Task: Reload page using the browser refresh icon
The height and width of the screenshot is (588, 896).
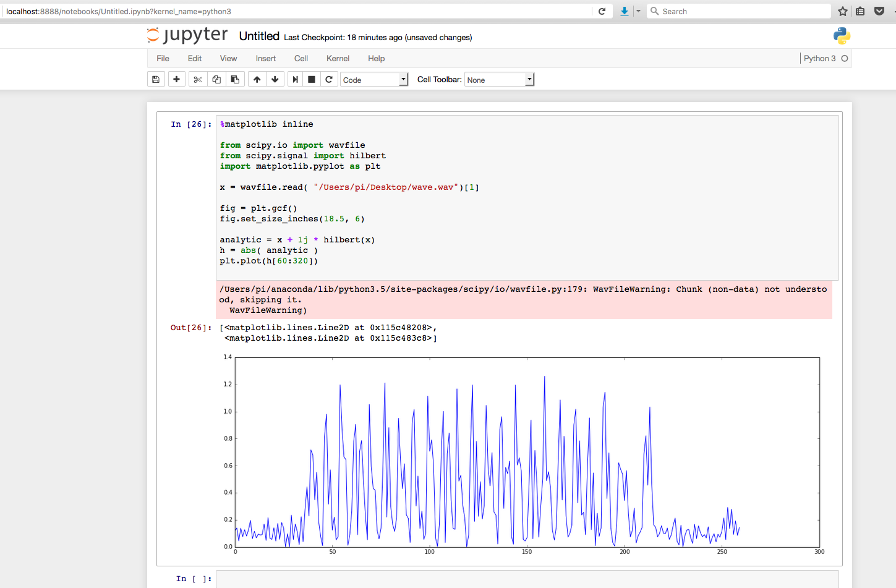Action: [602, 11]
